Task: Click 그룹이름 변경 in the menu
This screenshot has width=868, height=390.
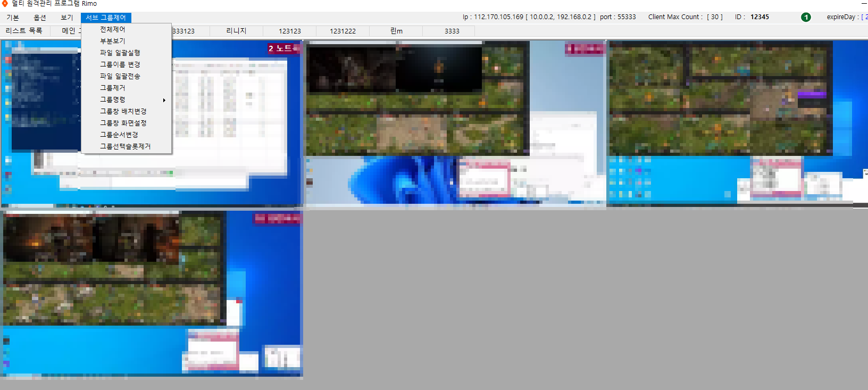Action: click(120, 64)
